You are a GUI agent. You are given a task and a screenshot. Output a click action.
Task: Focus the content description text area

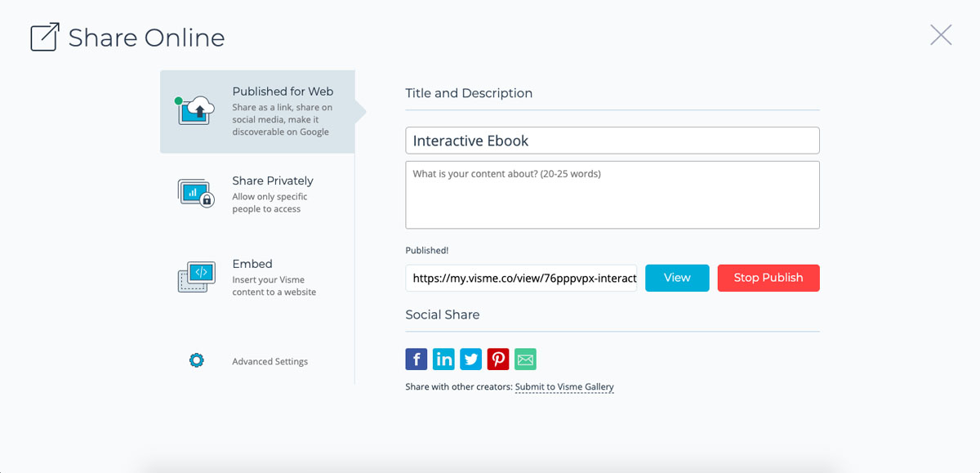[612, 194]
